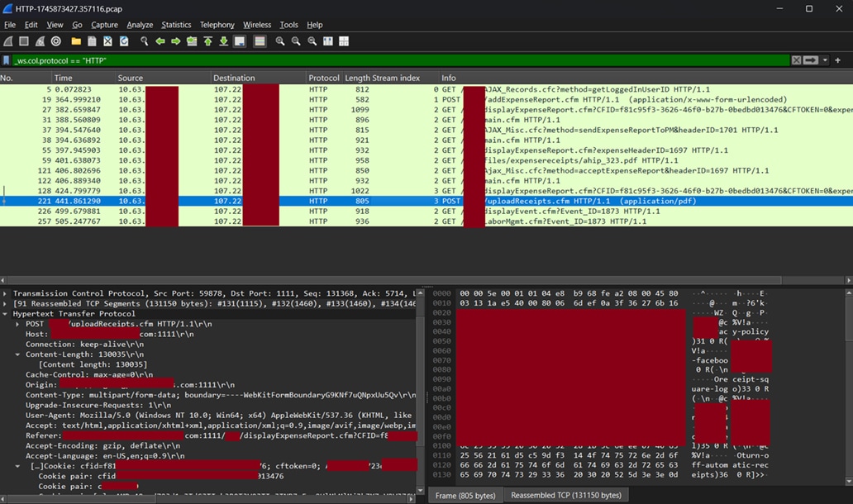
Task: Sort by the Source column header
Action: pos(163,78)
